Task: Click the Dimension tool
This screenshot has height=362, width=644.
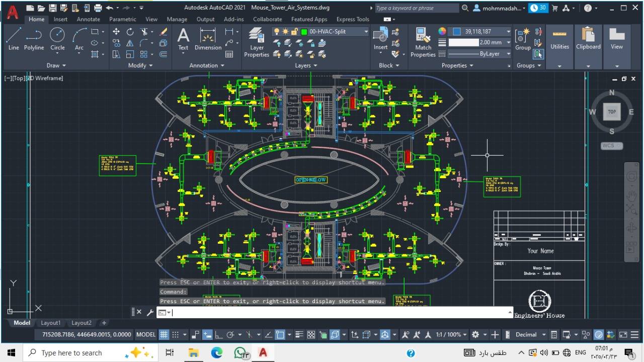Action: (x=208, y=39)
